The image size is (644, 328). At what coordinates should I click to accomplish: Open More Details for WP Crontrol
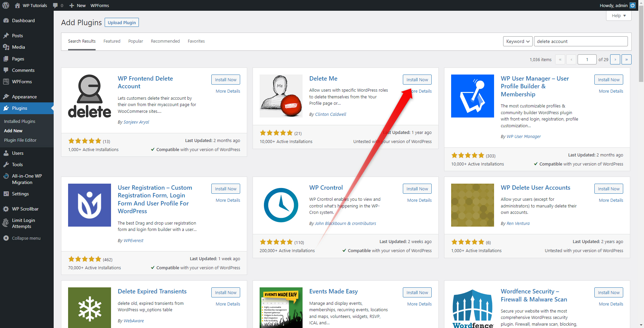click(419, 200)
